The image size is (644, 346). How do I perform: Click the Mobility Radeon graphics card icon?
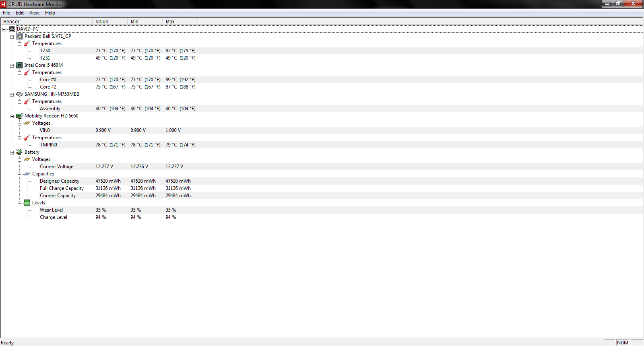coord(19,116)
